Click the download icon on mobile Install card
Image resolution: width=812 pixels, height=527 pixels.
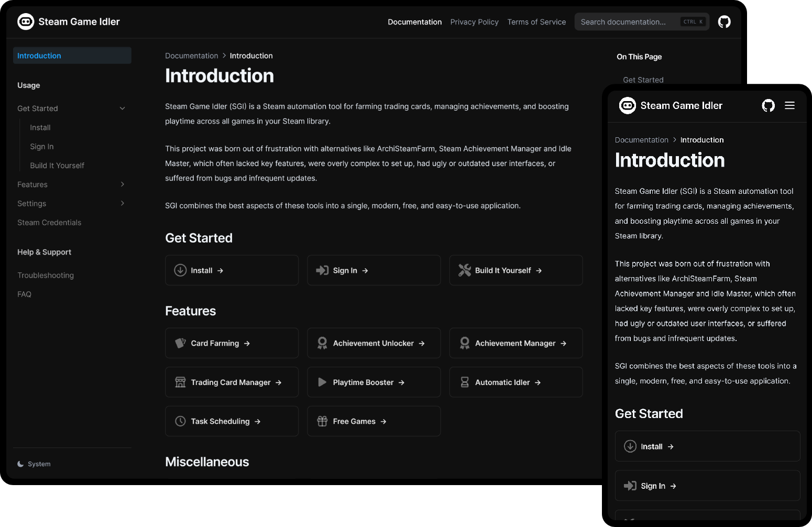pyautogui.click(x=630, y=446)
